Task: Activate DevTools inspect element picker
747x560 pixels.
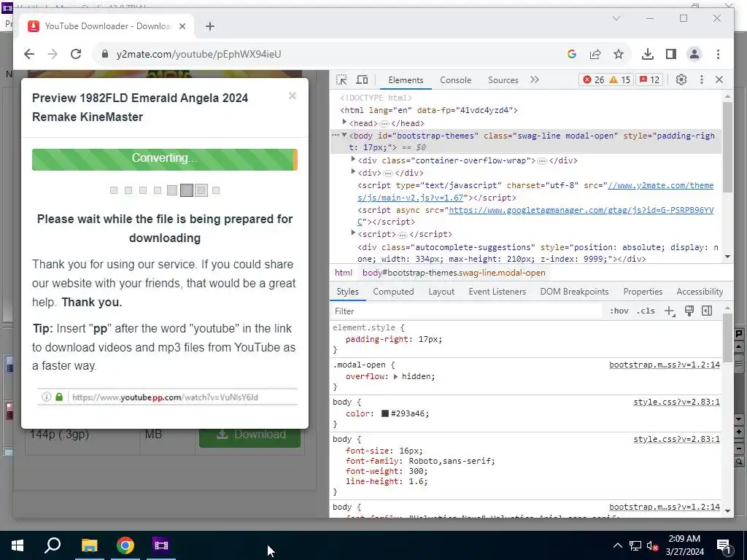Action: click(341, 80)
